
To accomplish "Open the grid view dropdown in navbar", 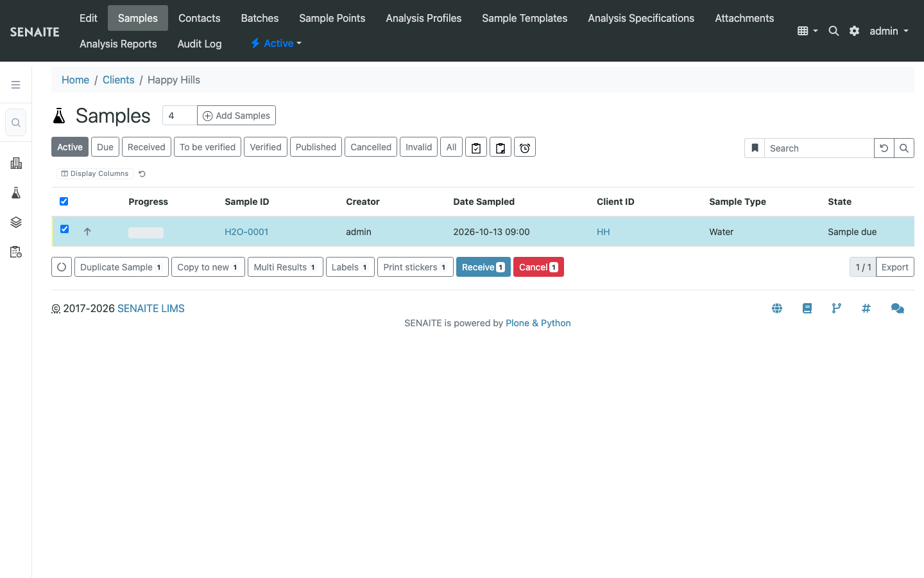I will (807, 31).
